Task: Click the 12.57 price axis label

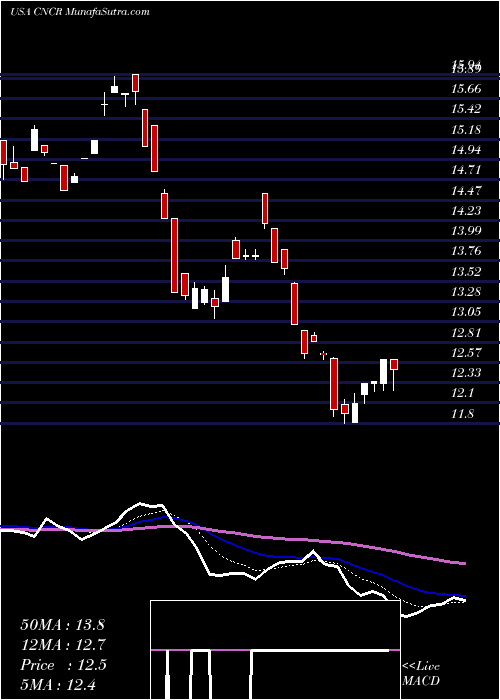Action: coord(466,353)
